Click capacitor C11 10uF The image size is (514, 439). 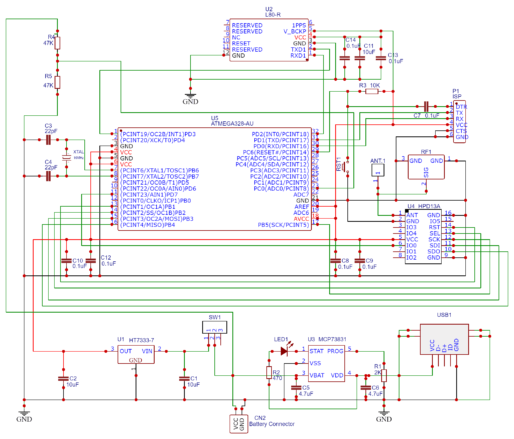click(360, 58)
